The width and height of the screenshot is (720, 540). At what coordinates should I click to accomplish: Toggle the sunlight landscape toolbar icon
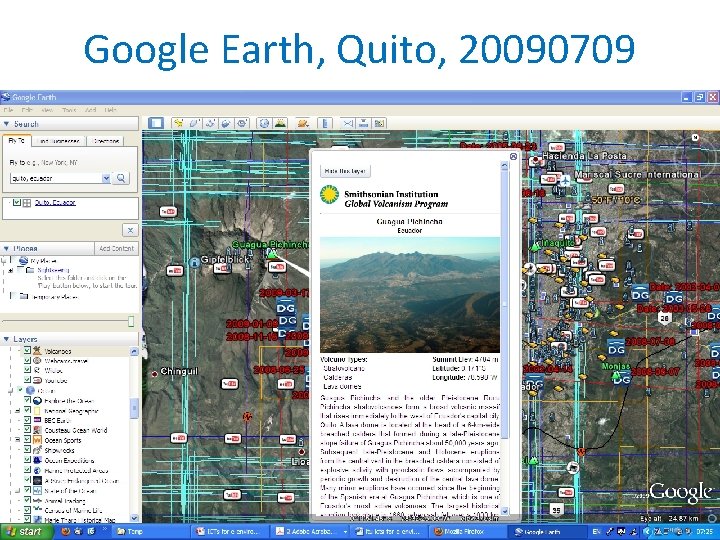280,123
